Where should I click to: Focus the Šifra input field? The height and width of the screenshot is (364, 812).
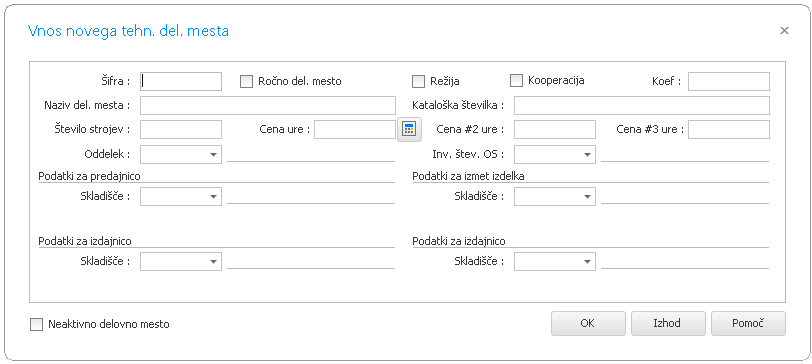181,81
